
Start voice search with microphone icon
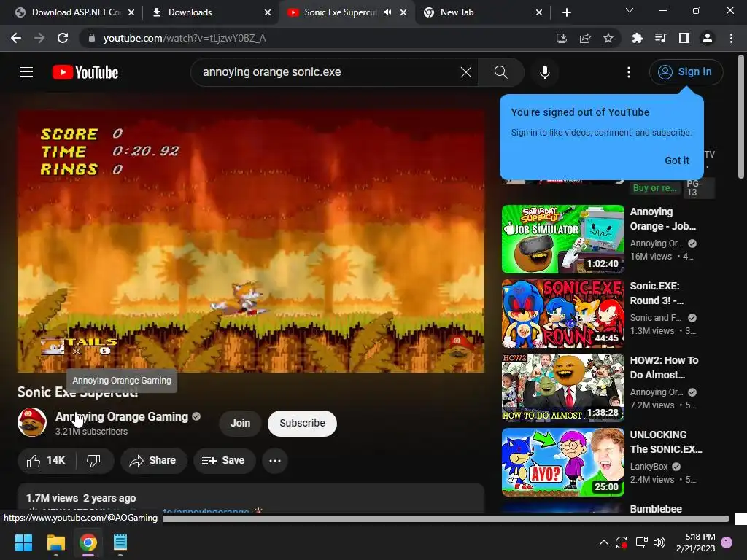coord(544,72)
